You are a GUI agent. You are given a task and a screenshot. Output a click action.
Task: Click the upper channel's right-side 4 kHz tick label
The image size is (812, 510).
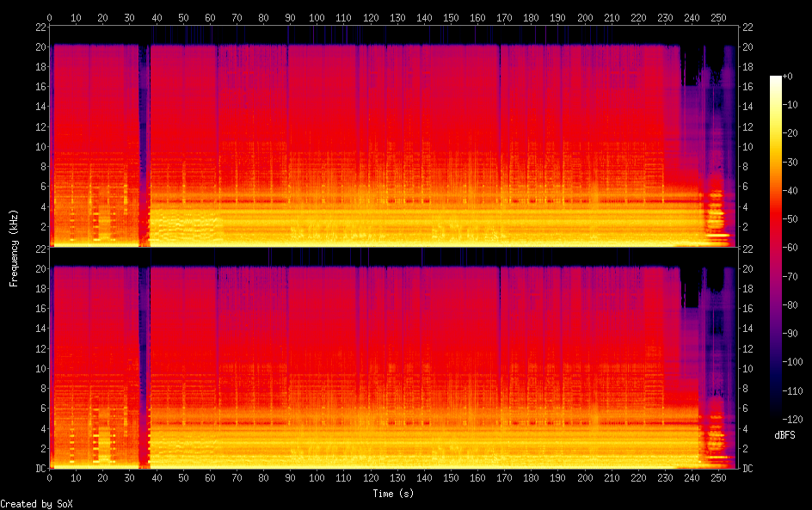[x=746, y=206]
